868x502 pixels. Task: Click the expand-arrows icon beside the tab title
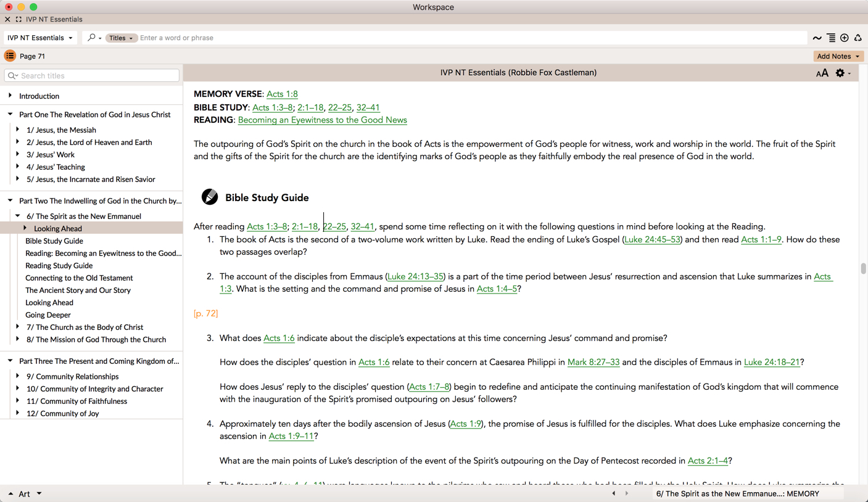pyautogui.click(x=19, y=19)
